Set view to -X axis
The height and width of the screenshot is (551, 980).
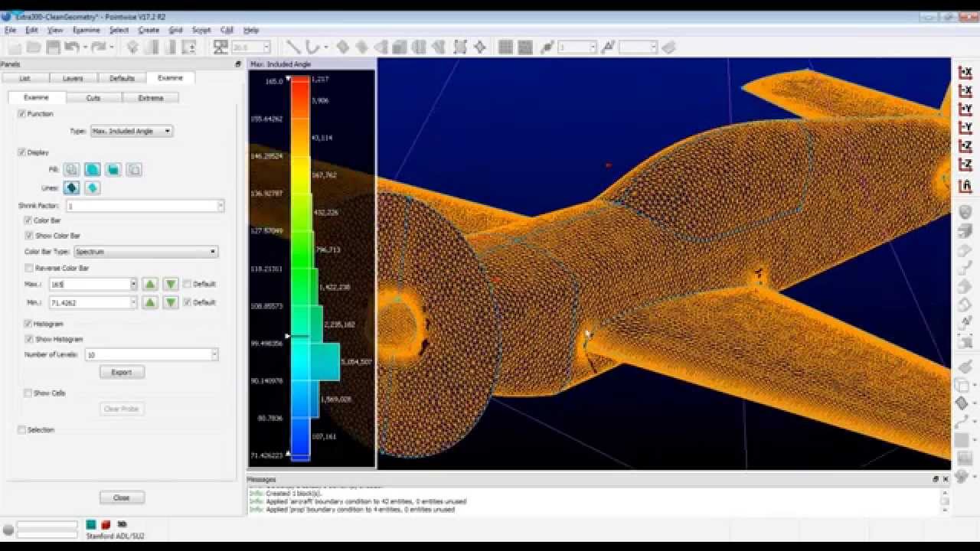[x=965, y=91]
